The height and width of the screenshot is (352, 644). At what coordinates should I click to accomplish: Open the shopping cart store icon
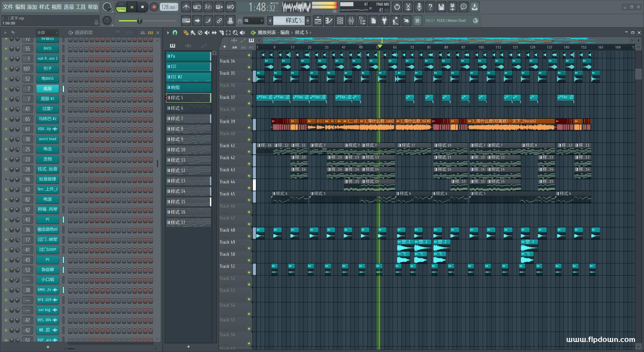pos(417,20)
